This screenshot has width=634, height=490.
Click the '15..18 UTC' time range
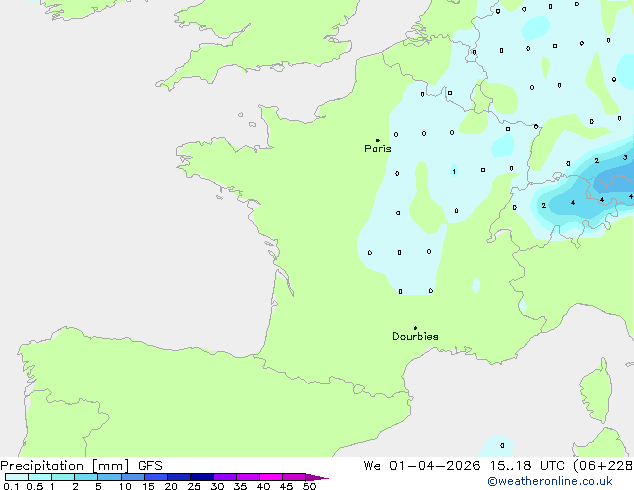(x=527, y=466)
